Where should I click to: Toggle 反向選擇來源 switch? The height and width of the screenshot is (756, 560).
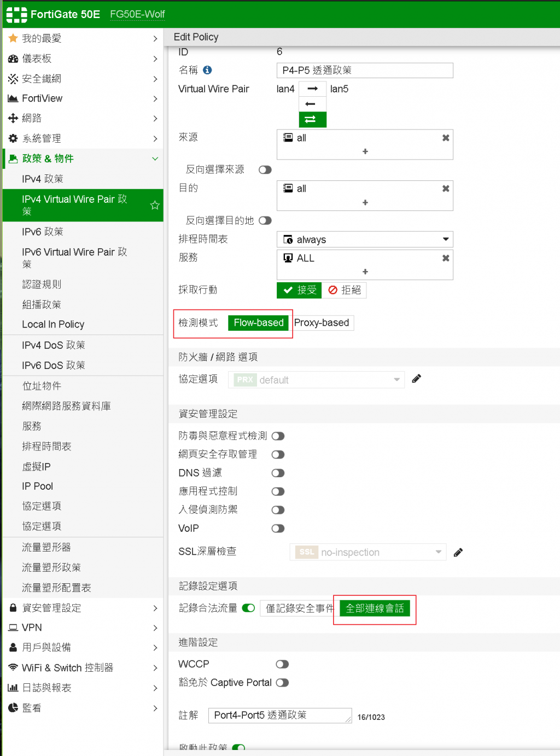265,169
